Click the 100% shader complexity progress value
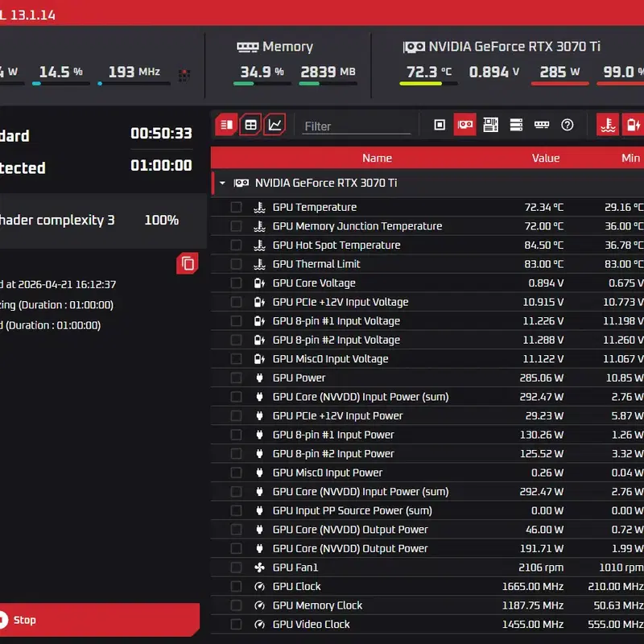Viewport: 644px width, 644px height. coord(162,220)
